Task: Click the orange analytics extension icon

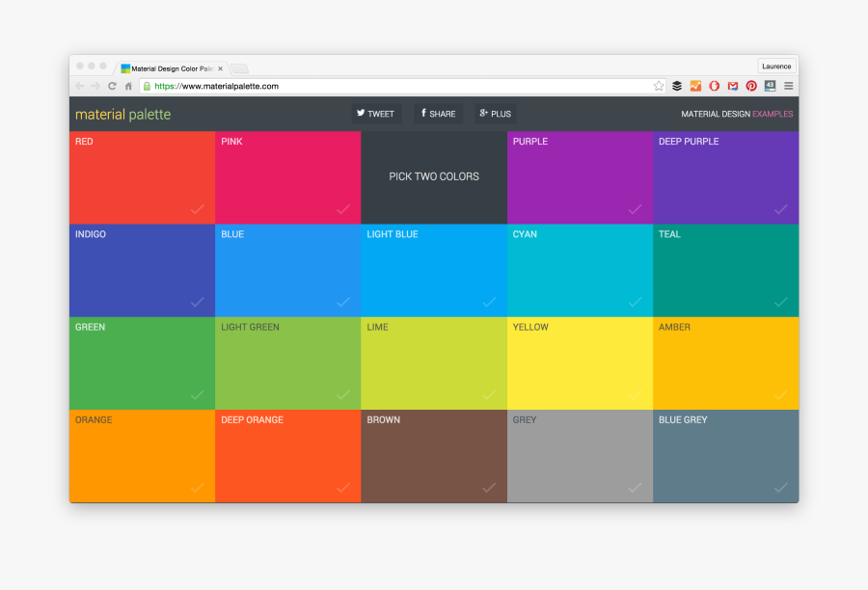Action: pyautogui.click(x=695, y=86)
